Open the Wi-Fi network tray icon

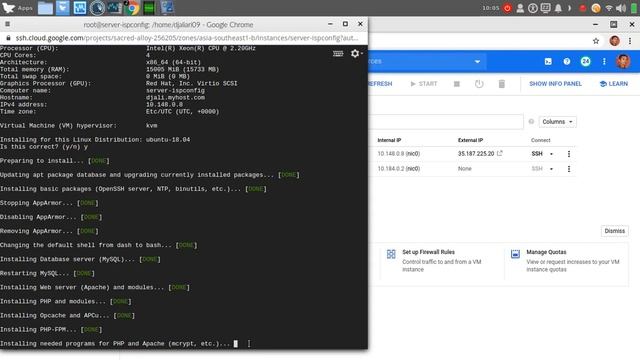pyautogui.click(x=609, y=8)
